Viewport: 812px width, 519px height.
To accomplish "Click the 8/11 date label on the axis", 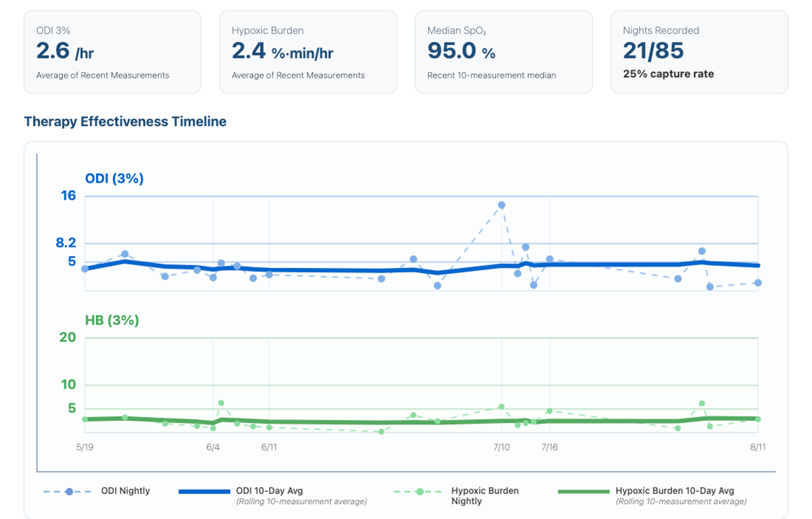I will [x=758, y=447].
